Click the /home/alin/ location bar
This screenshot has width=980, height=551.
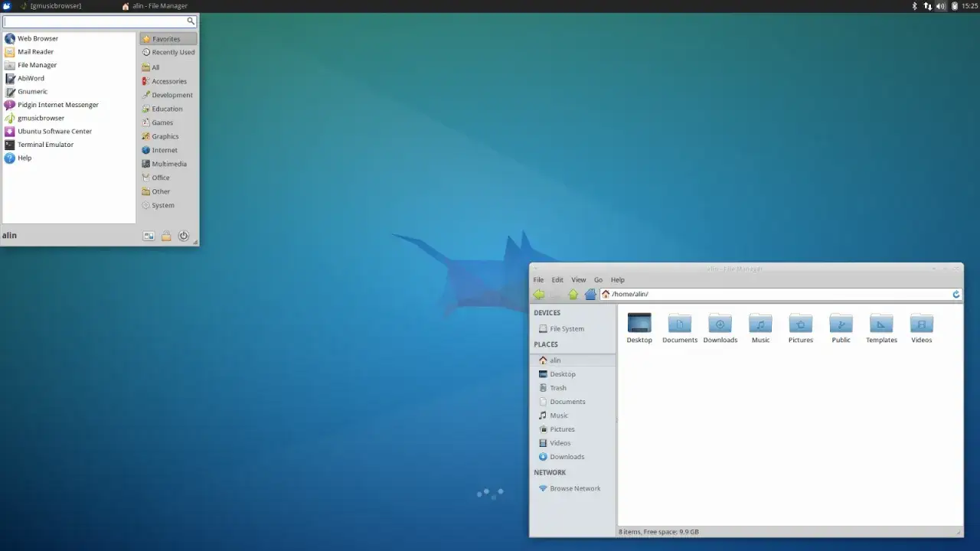[776, 295]
